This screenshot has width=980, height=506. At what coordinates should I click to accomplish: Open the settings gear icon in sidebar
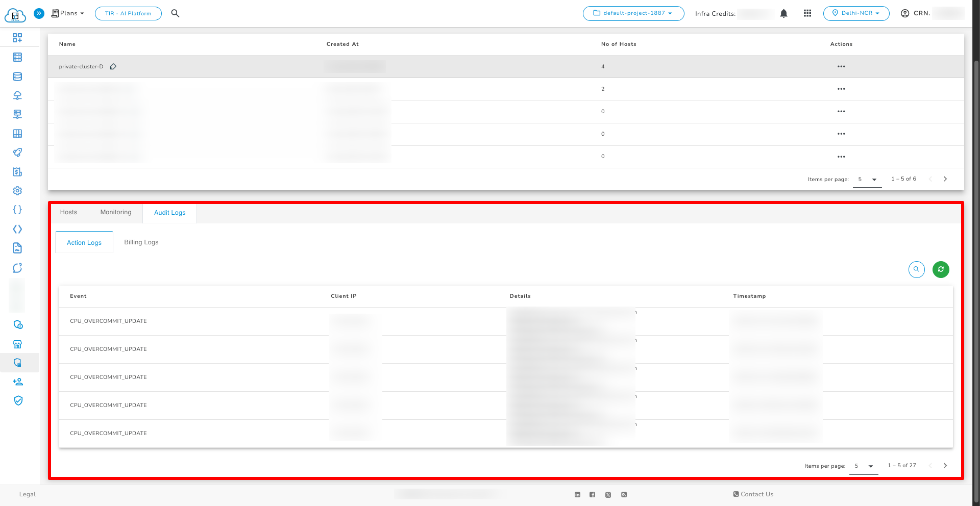point(17,190)
